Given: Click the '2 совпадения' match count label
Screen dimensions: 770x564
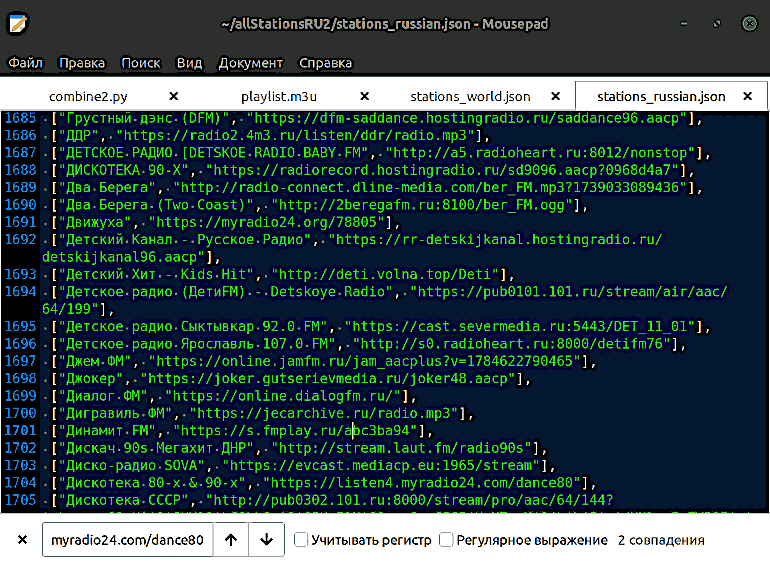Looking at the screenshot, I should (x=661, y=540).
